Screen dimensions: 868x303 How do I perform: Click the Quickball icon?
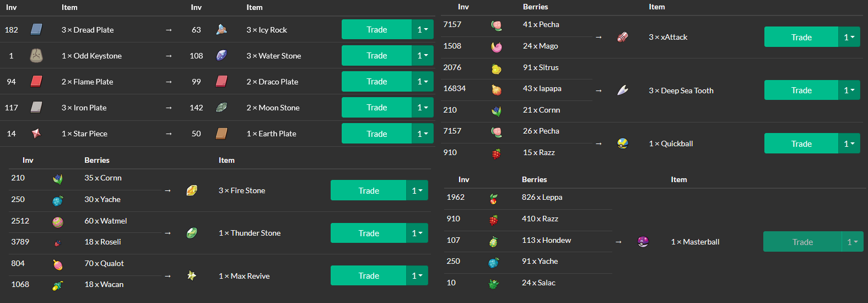623,143
